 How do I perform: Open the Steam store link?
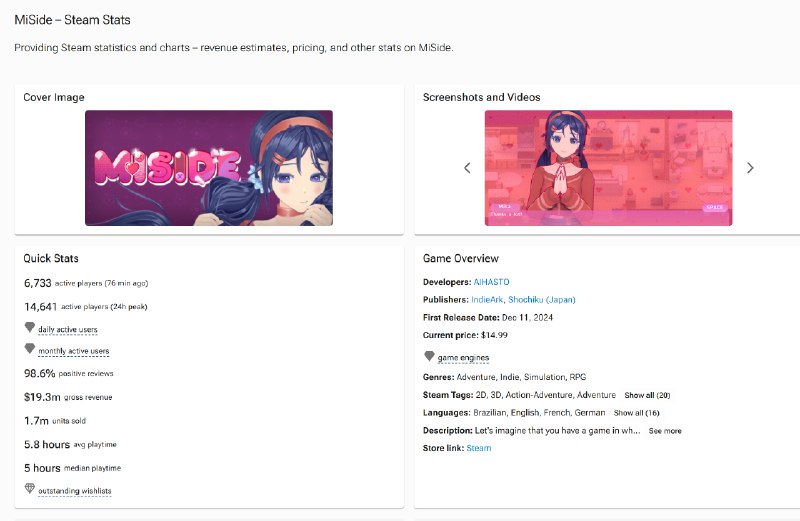(x=479, y=448)
